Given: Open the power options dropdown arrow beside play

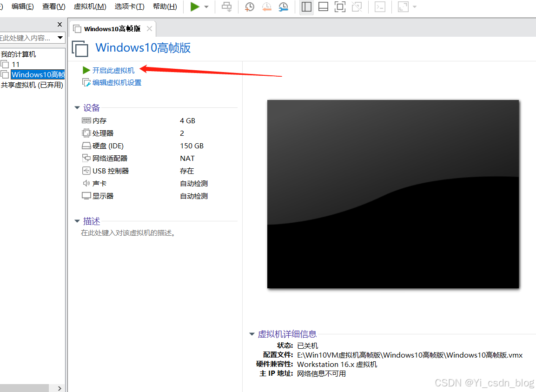Looking at the screenshot, I should click(206, 7).
